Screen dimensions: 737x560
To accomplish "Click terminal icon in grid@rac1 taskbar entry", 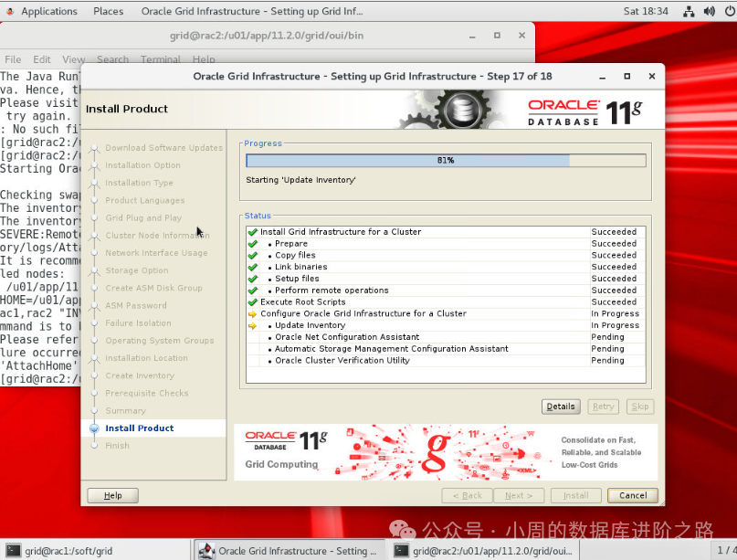I will [x=14, y=550].
